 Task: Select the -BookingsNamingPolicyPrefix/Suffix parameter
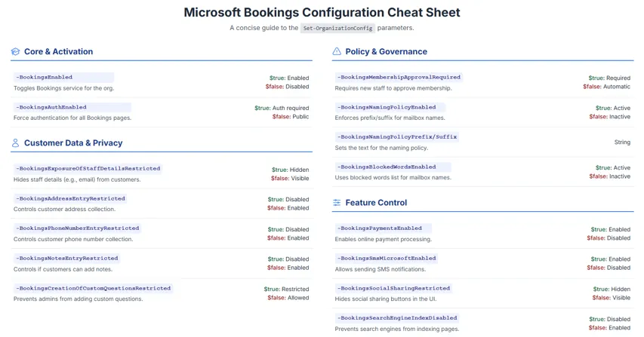pyautogui.click(x=397, y=137)
